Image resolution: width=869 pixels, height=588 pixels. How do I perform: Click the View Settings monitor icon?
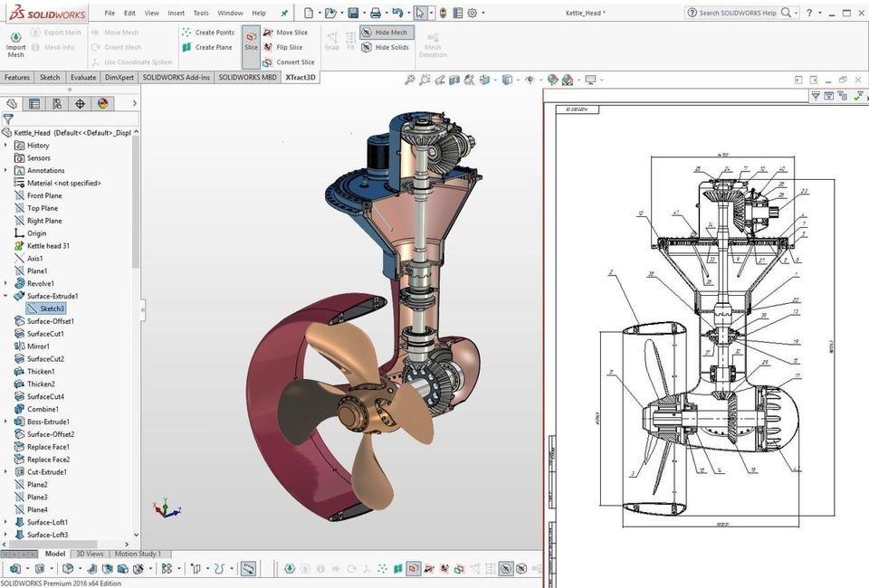click(591, 80)
